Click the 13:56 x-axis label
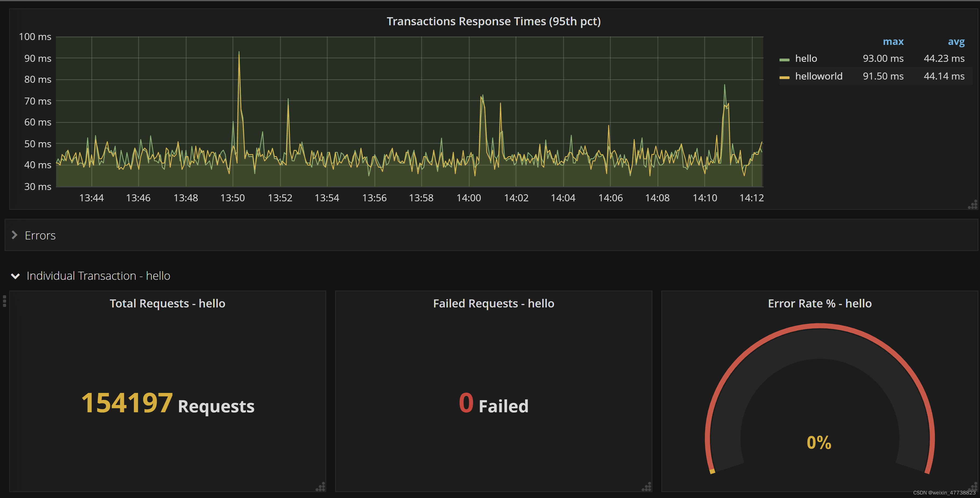Image resolution: width=980 pixels, height=498 pixels. [374, 198]
